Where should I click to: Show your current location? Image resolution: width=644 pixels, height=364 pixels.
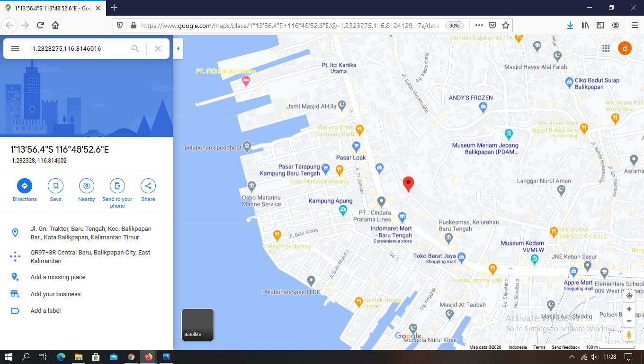pyautogui.click(x=629, y=296)
